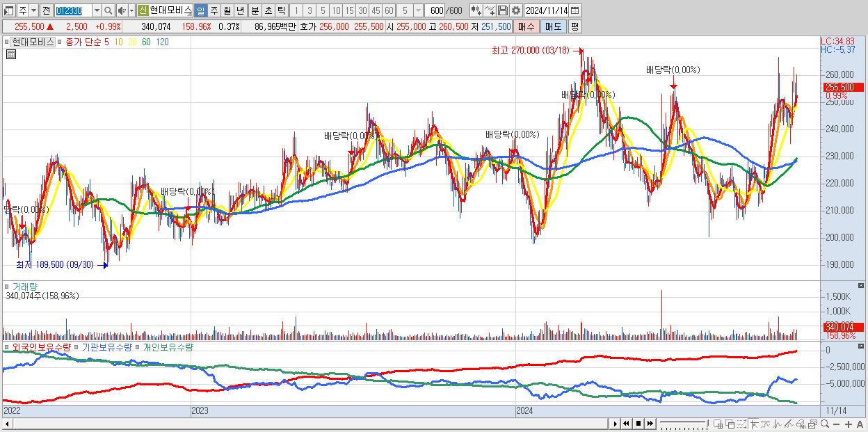Select interval 3 tab
The image size is (868, 432).
pyautogui.click(x=310, y=10)
